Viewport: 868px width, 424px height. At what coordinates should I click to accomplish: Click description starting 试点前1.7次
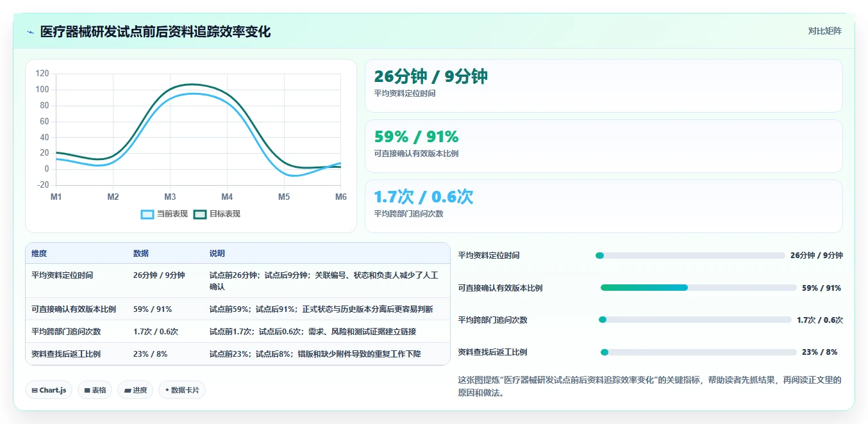tap(313, 332)
